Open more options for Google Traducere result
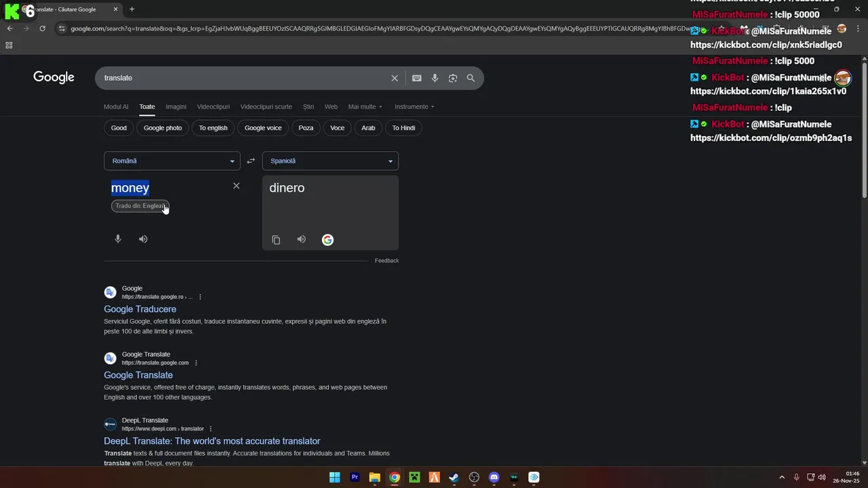 (200, 297)
